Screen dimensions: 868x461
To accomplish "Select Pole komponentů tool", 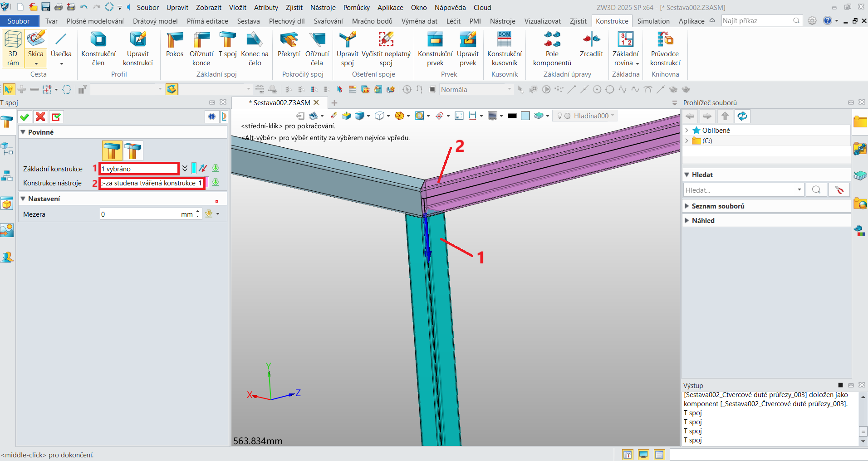I will point(552,49).
